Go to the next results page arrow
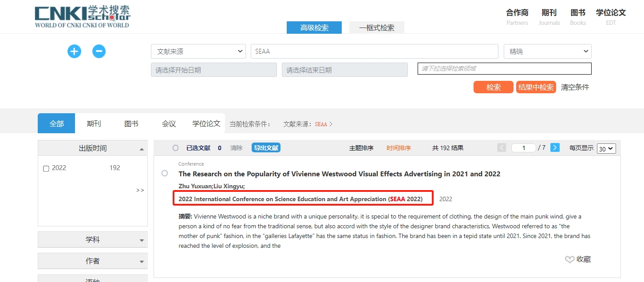 [555, 148]
